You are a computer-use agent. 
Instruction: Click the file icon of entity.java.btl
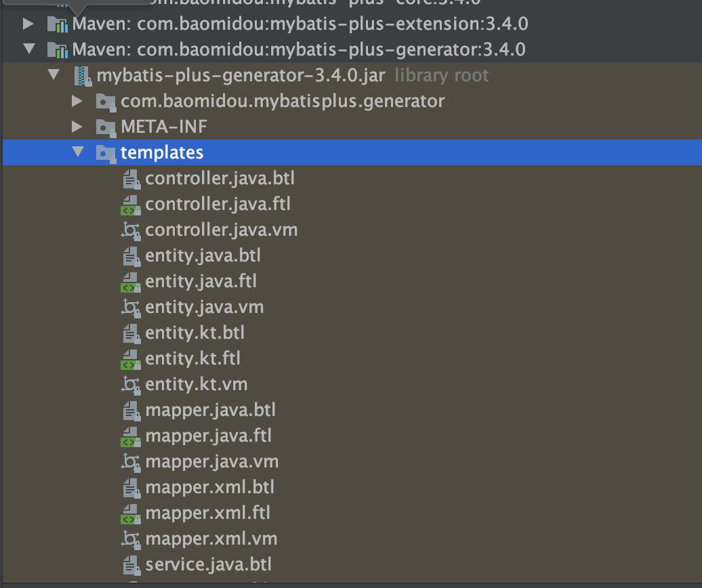(131, 257)
